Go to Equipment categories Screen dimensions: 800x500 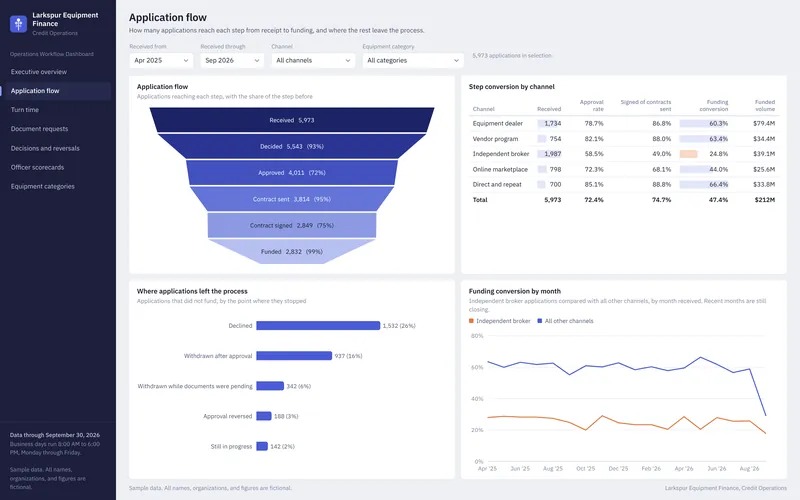coord(42,187)
